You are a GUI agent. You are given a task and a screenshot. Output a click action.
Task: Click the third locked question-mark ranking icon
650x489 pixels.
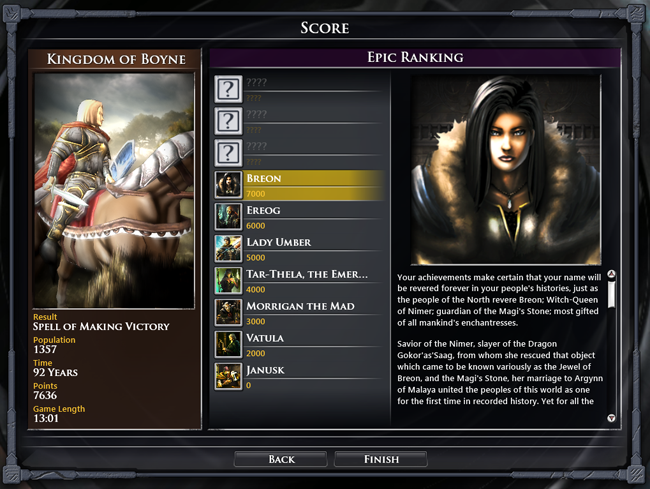[x=228, y=153]
